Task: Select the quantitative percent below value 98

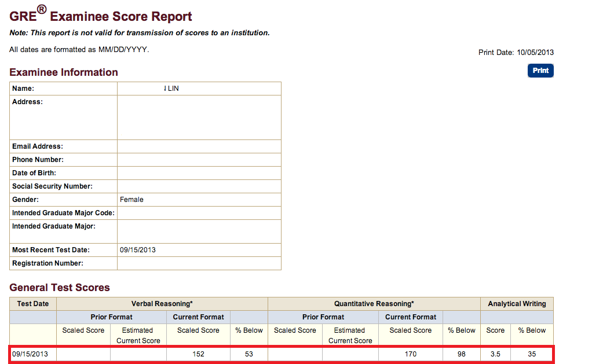Action: (x=461, y=354)
